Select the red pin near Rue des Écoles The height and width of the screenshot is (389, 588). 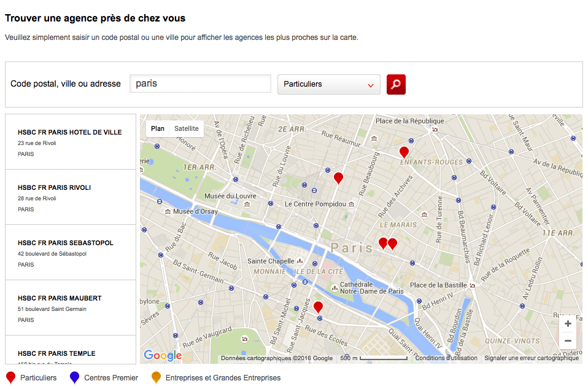pos(318,307)
